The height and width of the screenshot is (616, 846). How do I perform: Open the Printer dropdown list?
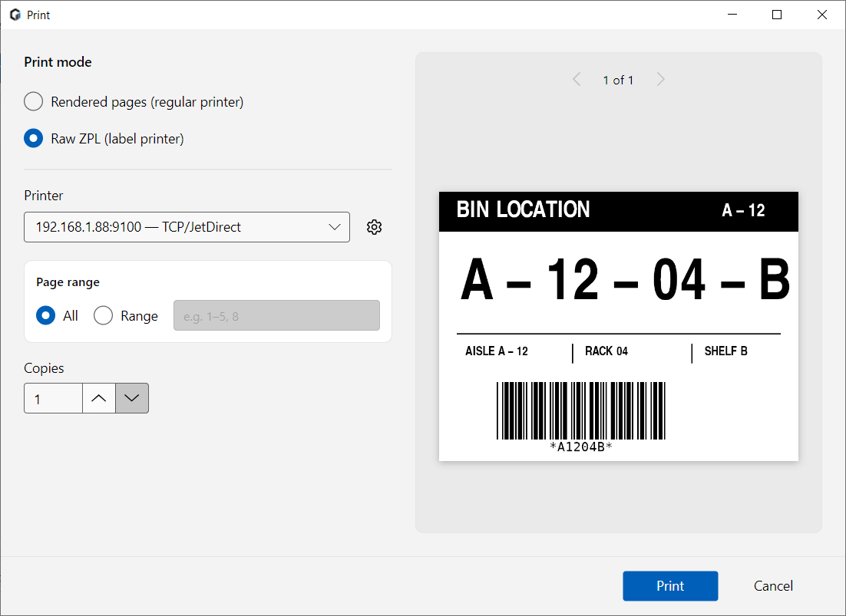pyautogui.click(x=187, y=227)
